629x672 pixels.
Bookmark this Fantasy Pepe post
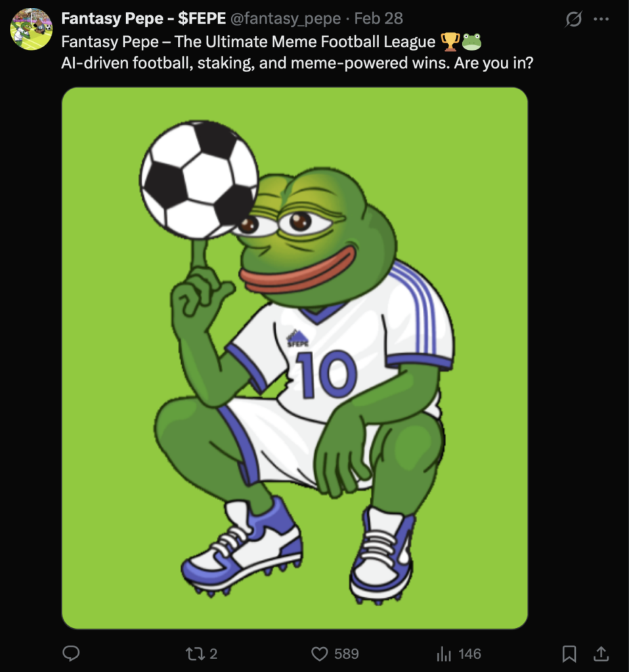tap(569, 654)
